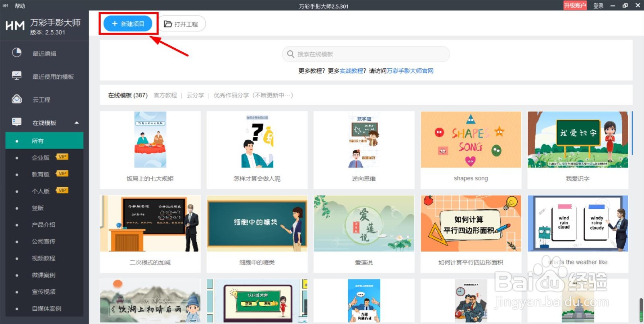Open the 饭局上的七大规矩 template thumbnail
Screen dimensions: 644x324
[x=150, y=140]
